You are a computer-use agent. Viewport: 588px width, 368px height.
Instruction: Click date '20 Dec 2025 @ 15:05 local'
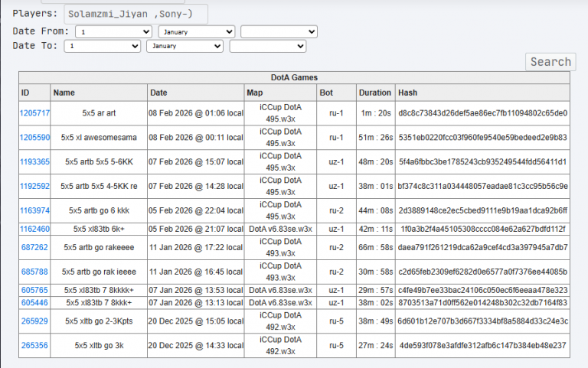[196, 321]
